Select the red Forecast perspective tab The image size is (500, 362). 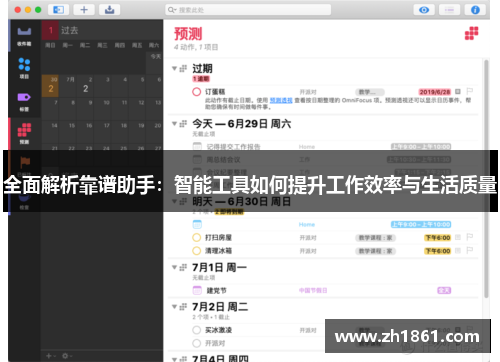(x=24, y=134)
